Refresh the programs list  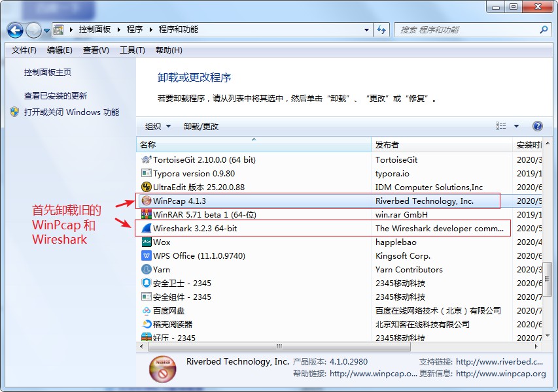(381, 30)
